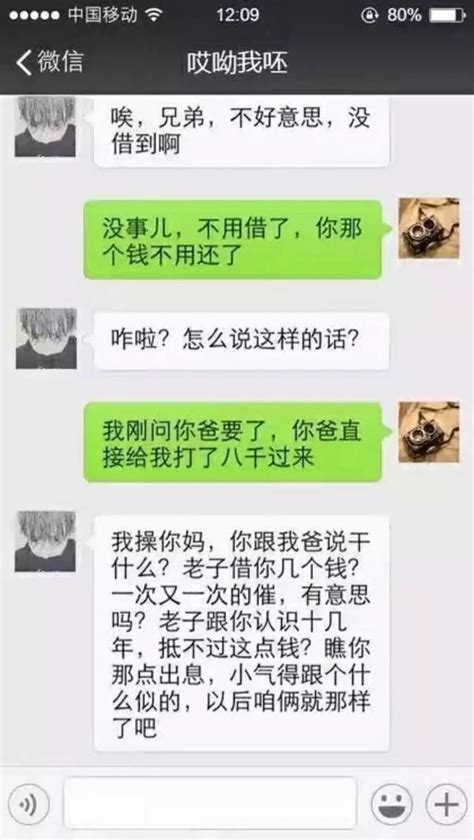Tap the message text input field

click(x=210, y=804)
